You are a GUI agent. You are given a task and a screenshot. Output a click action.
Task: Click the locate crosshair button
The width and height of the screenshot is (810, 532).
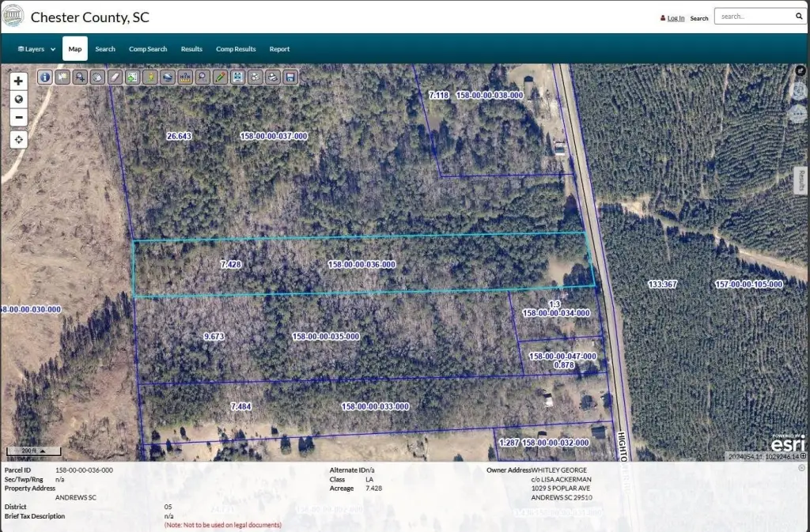(x=18, y=139)
